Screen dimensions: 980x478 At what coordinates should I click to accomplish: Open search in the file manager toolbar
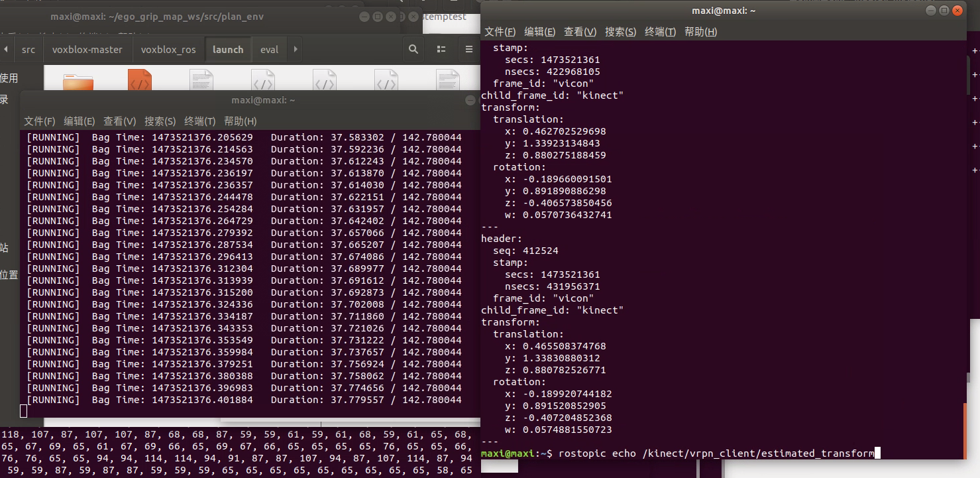tap(413, 49)
